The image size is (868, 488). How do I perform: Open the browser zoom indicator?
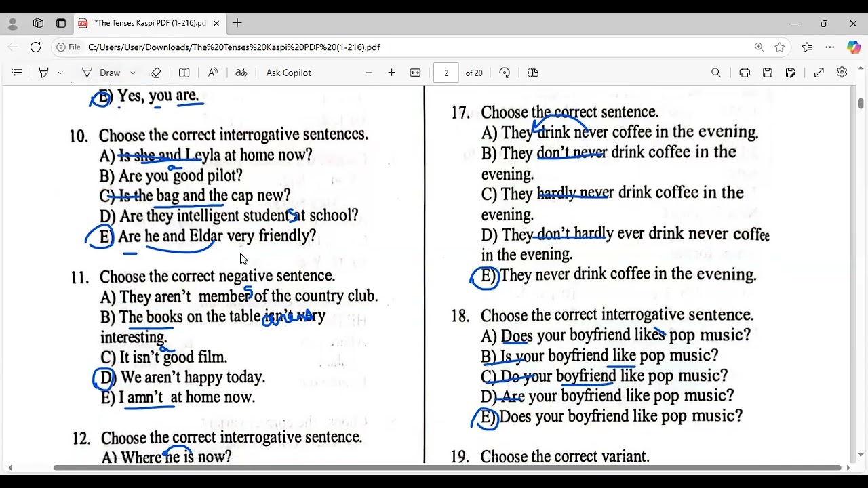point(759,47)
